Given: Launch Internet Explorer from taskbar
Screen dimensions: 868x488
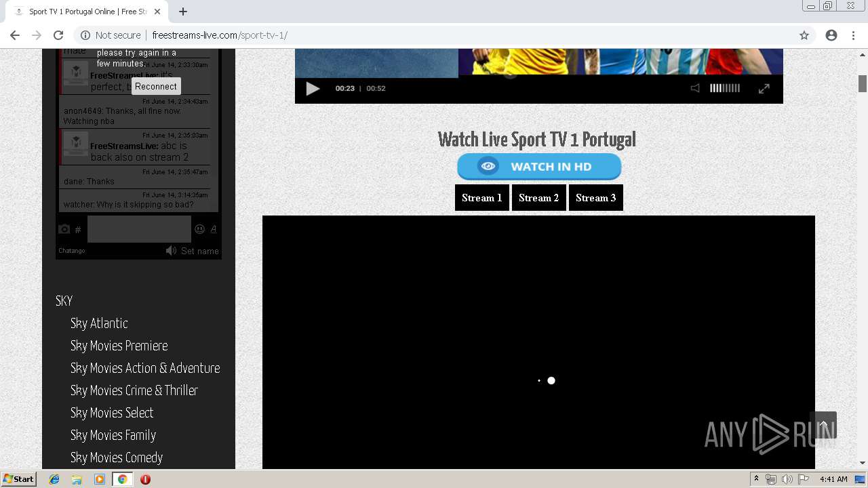Looking at the screenshot, I should (54, 479).
